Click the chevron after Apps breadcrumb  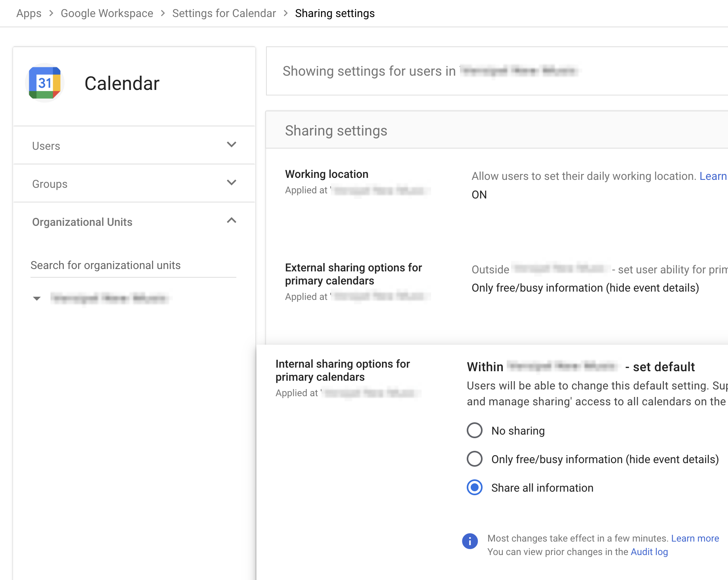[51, 13]
